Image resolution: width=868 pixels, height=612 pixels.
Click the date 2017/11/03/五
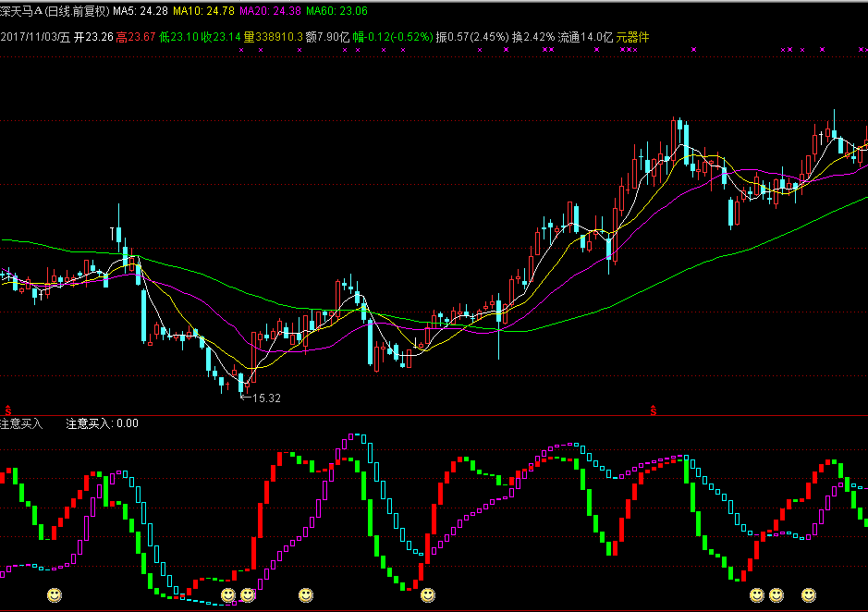click(35, 37)
